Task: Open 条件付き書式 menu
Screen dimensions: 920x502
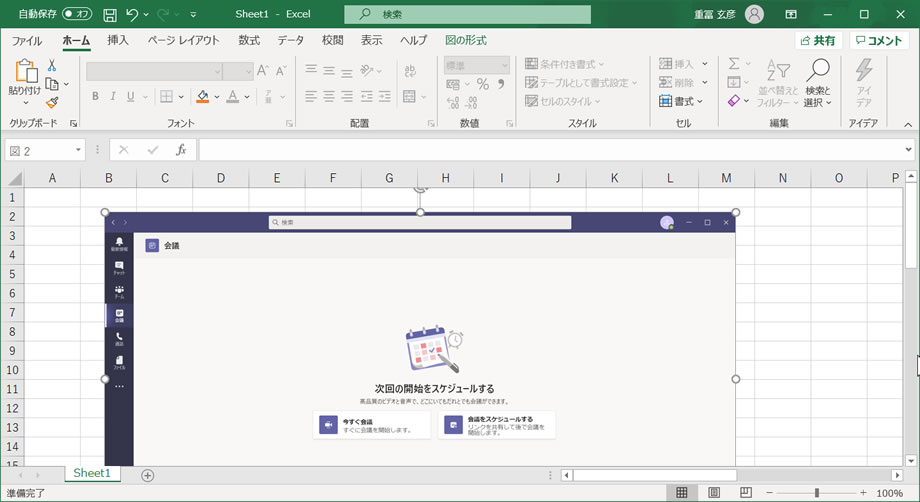Action: click(564, 64)
